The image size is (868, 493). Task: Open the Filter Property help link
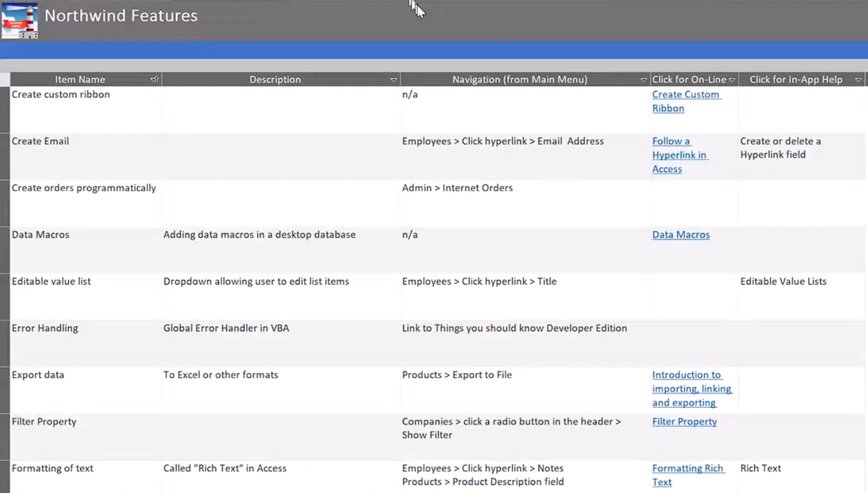point(684,422)
